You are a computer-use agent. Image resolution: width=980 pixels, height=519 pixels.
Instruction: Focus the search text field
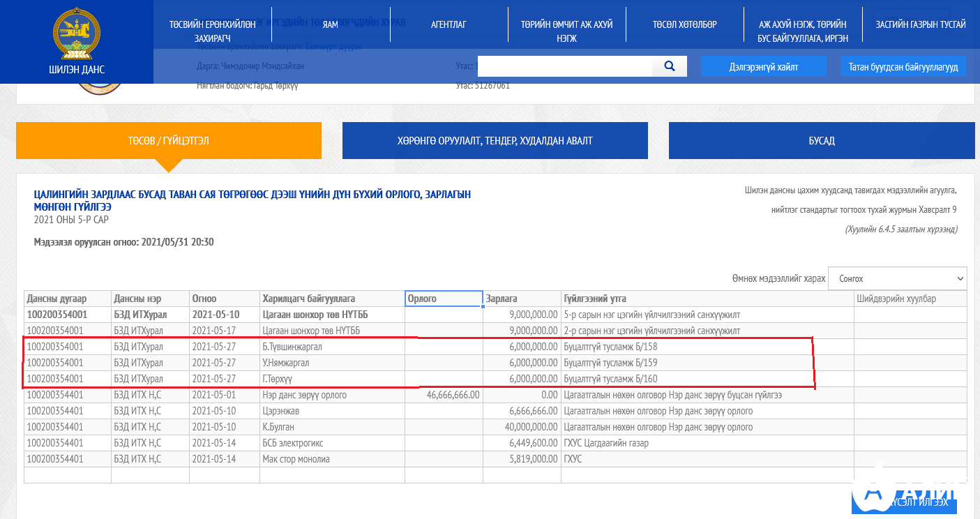(565, 66)
